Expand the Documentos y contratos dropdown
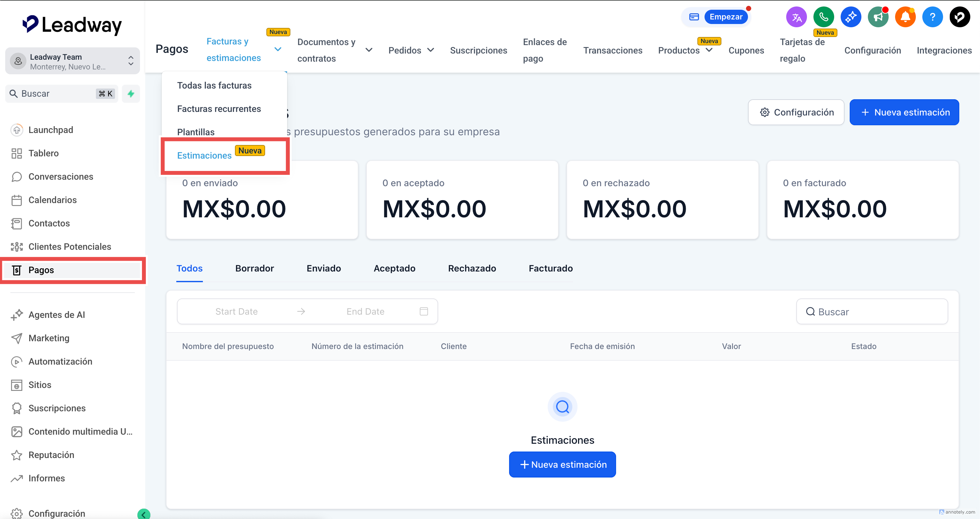 369,50
